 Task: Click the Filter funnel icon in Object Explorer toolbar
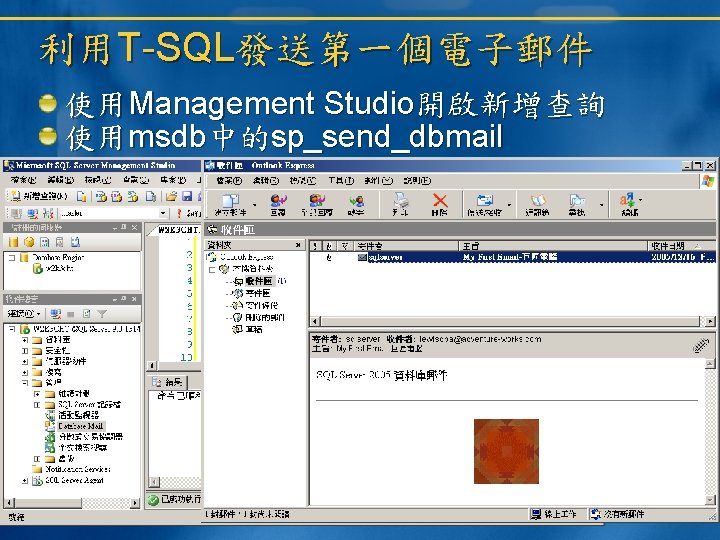coord(102,314)
